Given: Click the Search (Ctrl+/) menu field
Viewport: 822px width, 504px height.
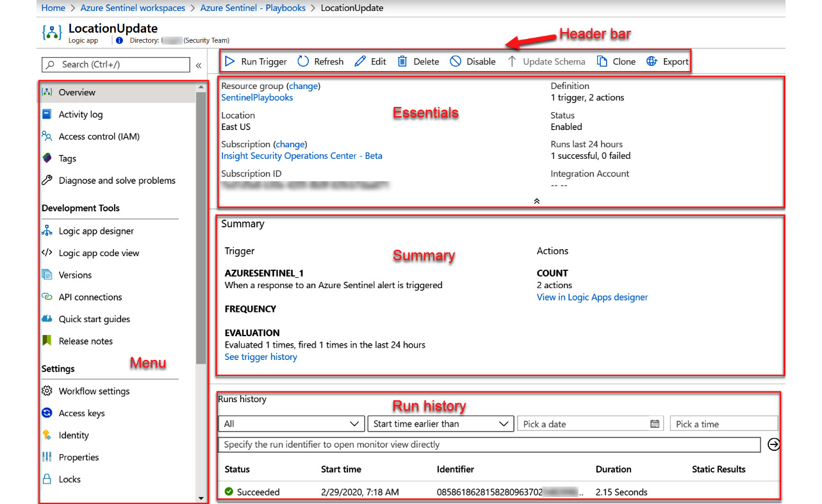Looking at the screenshot, I should pos(116,65).
